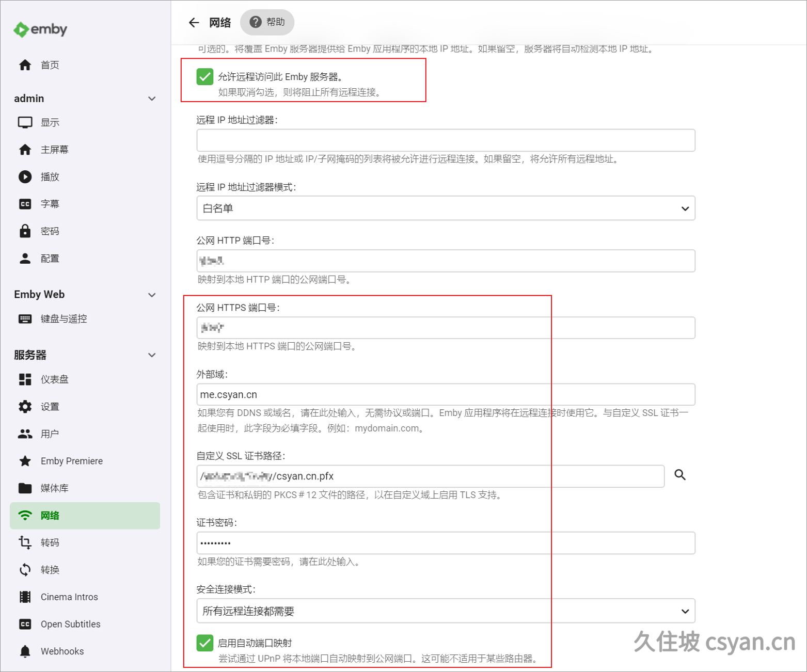Click the 用户 users icon

(25, 434)
